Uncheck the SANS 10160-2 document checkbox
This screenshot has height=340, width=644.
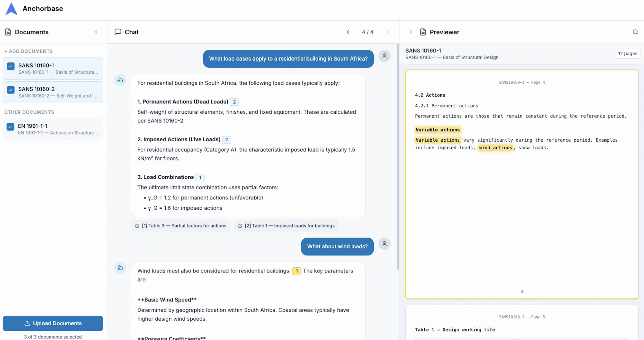[11, 90]
